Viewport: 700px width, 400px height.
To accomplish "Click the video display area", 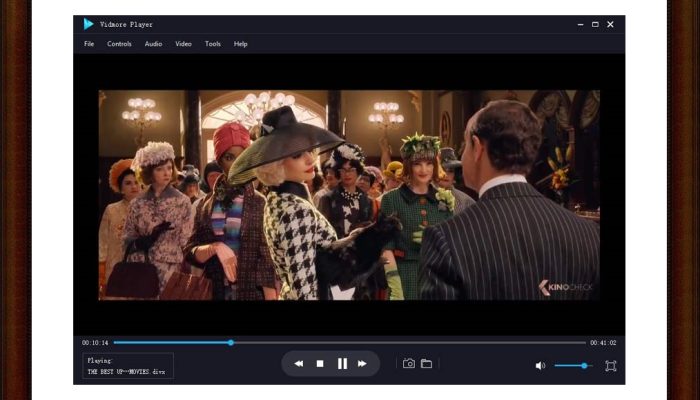I will click(x=349, y=195).
